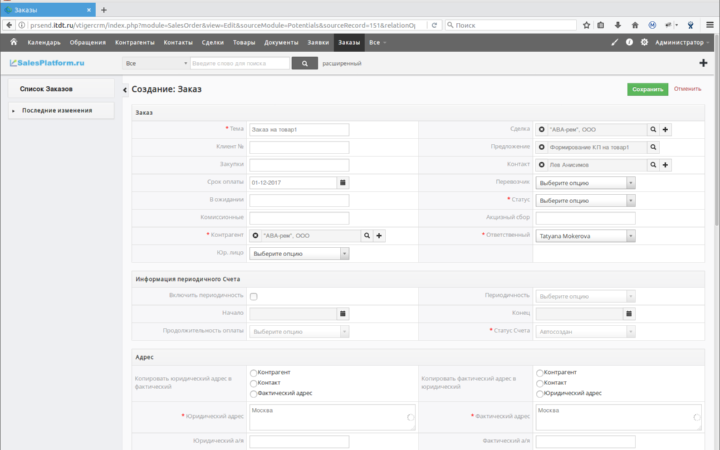
Task: Select Контрагент radio for actual address copy
Action: pos(540,372)
